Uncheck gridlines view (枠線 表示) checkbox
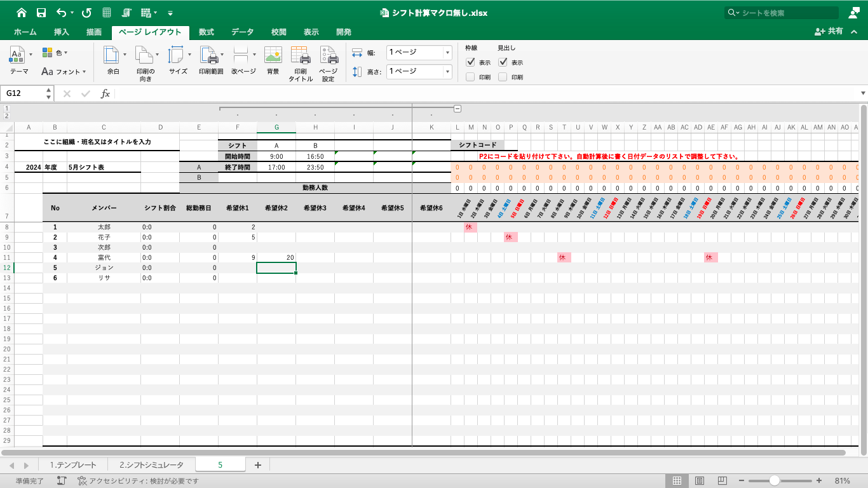This screenshot has width=868, height=488. pyautogui.click(x=470, y=62)
